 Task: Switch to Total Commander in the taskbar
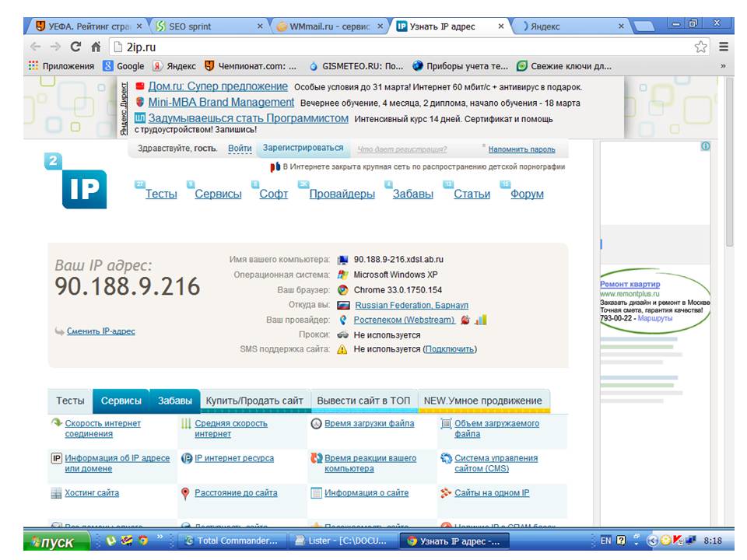(232, 541)
